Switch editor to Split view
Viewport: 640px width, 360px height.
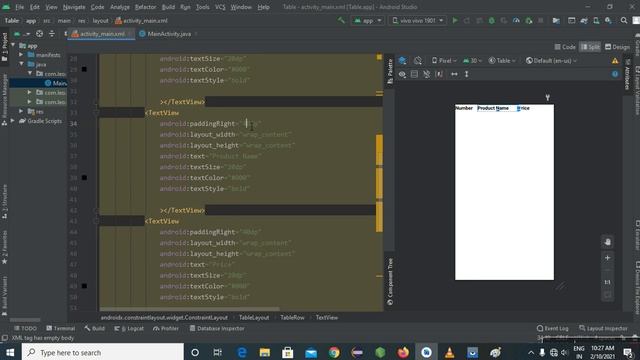pyautogui.click(x=590, y=47)
